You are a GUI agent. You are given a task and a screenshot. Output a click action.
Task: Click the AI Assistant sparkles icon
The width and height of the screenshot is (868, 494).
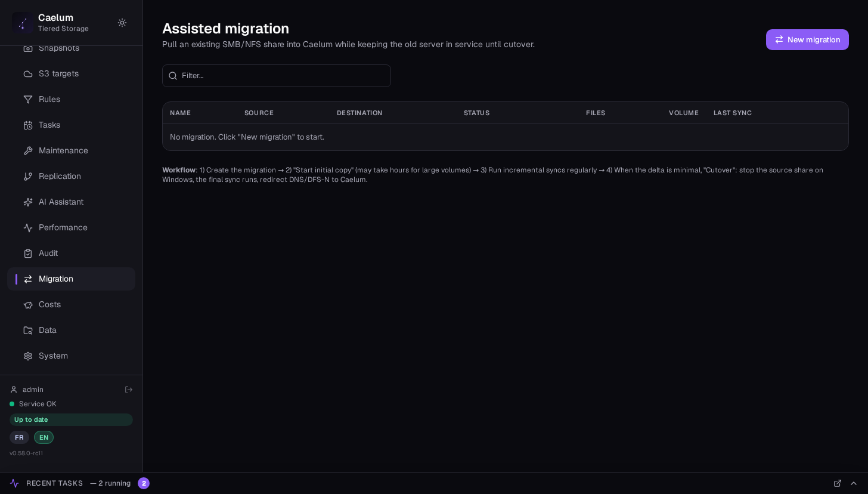click(28, 202)
